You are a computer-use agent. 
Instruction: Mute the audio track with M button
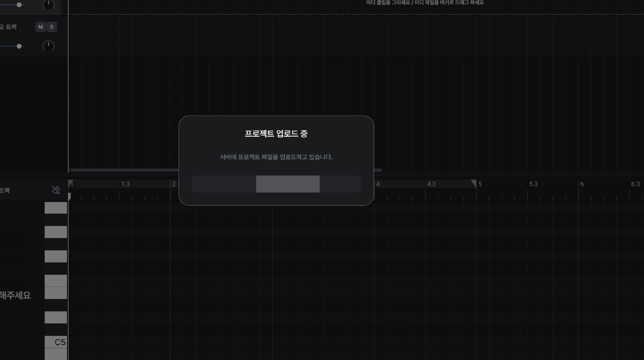[41, 27]
